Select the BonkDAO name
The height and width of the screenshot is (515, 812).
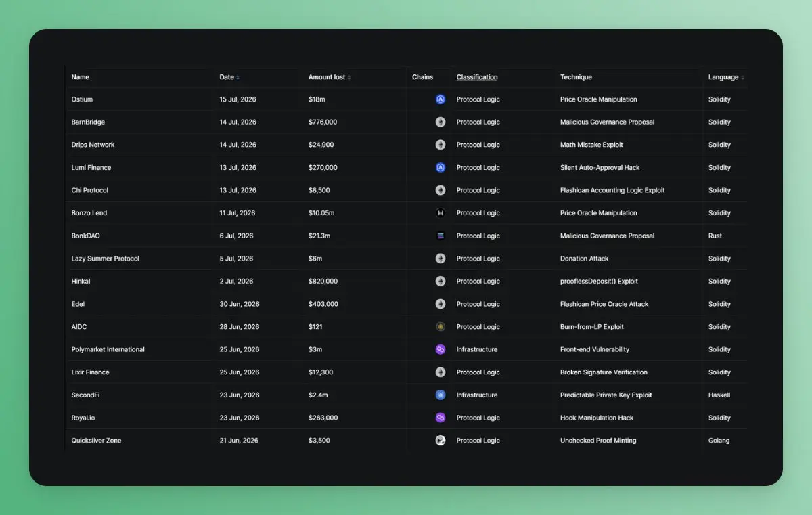(86, 236)
